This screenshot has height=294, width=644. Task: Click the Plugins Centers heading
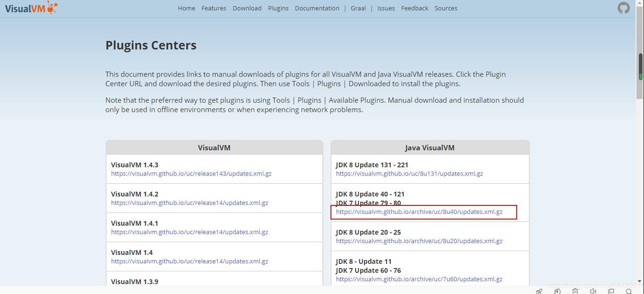pos(151,45)
